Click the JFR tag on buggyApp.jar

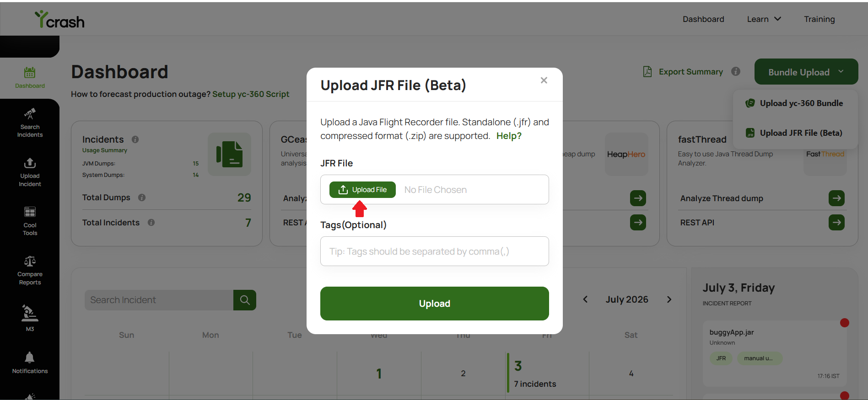point(721,358)
